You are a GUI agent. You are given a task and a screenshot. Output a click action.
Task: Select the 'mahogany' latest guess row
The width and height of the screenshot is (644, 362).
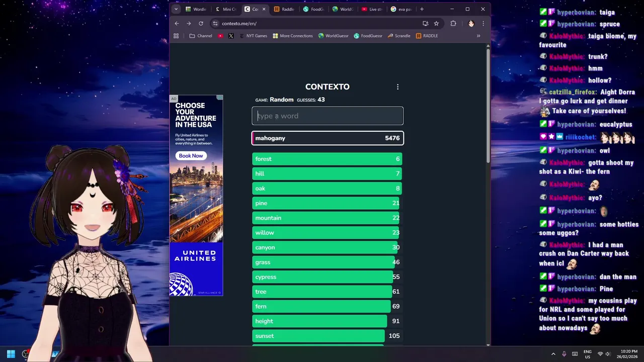[x=328, y=138]
